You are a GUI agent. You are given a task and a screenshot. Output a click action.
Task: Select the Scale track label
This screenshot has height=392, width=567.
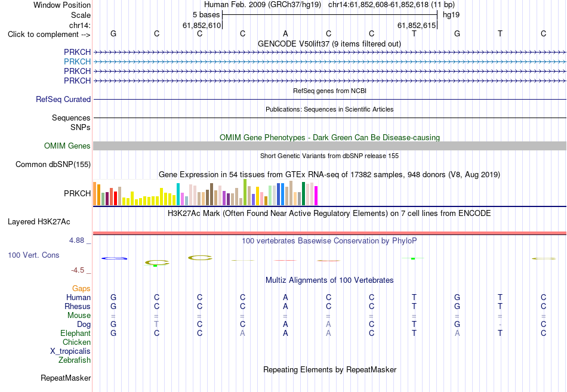[x=81, y=15]
